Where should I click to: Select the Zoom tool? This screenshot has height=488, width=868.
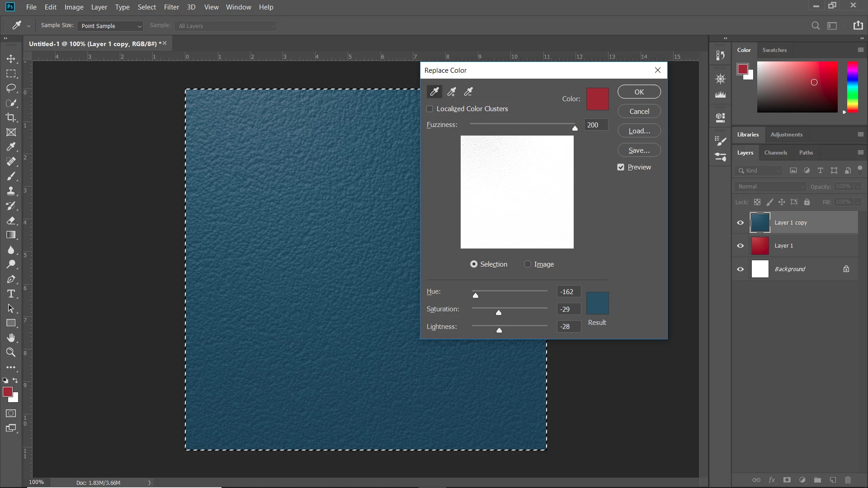pos(11,352)
